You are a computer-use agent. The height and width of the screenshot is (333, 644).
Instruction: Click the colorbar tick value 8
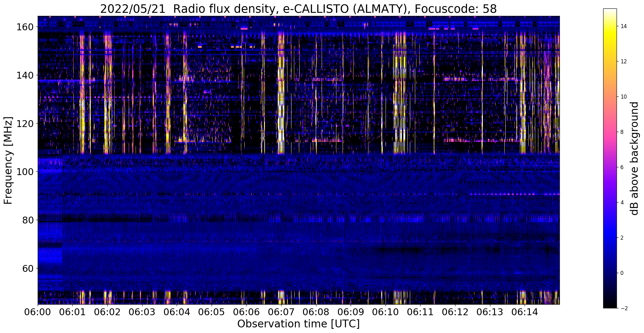tap(622, 132)
